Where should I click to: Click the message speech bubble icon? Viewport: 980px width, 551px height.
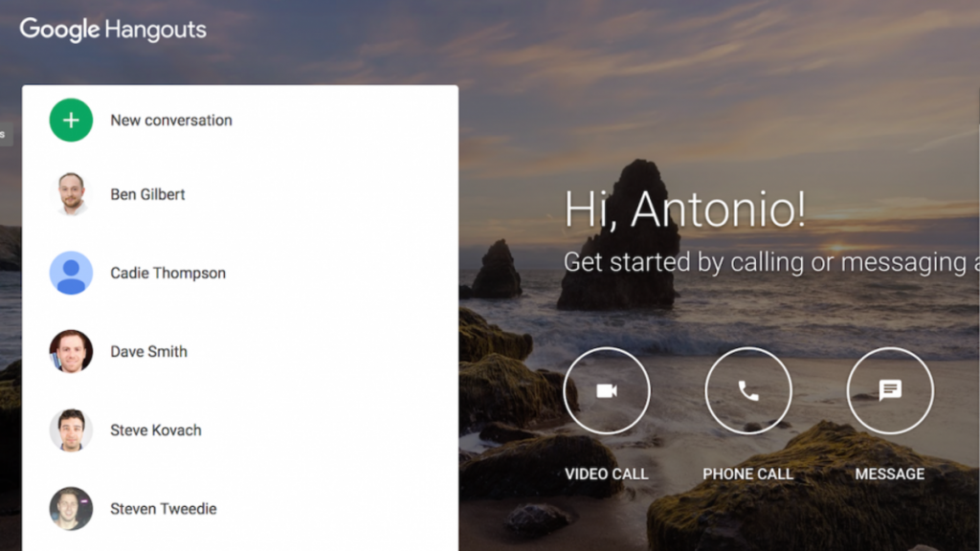tap(890, 391)
